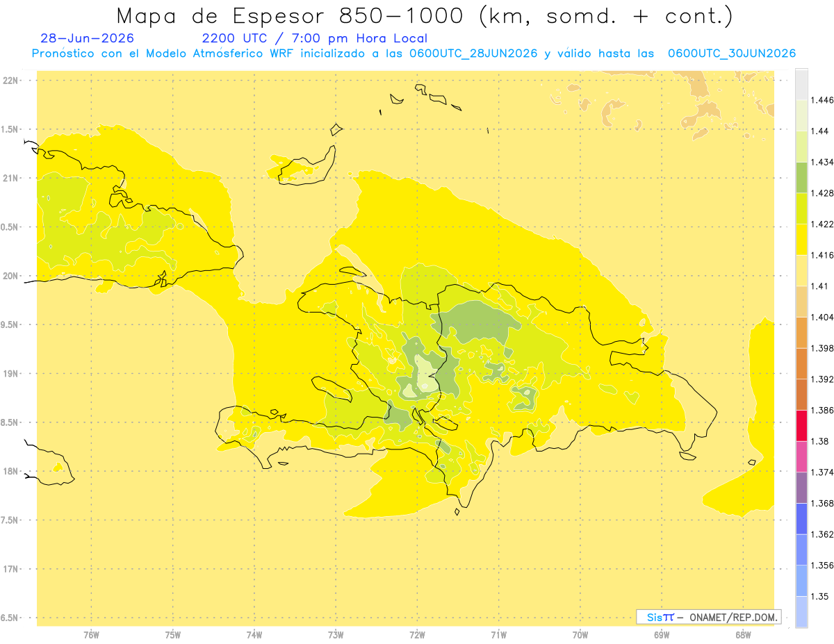Click the '74W' longitude label
Image resolution: width=834 pixels, height=644 pixels.
(254, 636)
